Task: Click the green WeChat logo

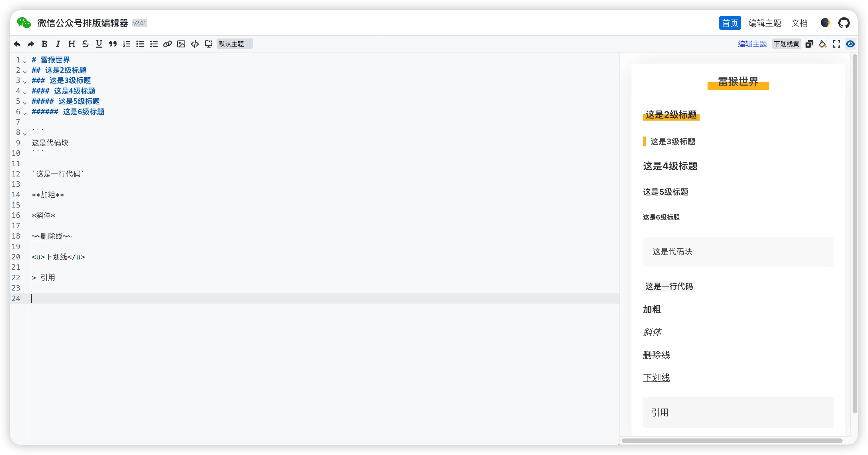Action: (x=24, y=23)
